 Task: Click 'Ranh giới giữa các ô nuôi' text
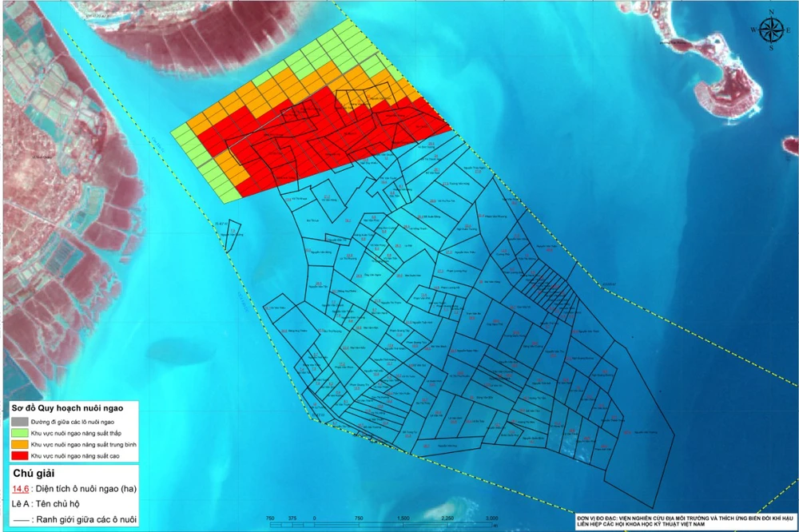coord(86,520)
